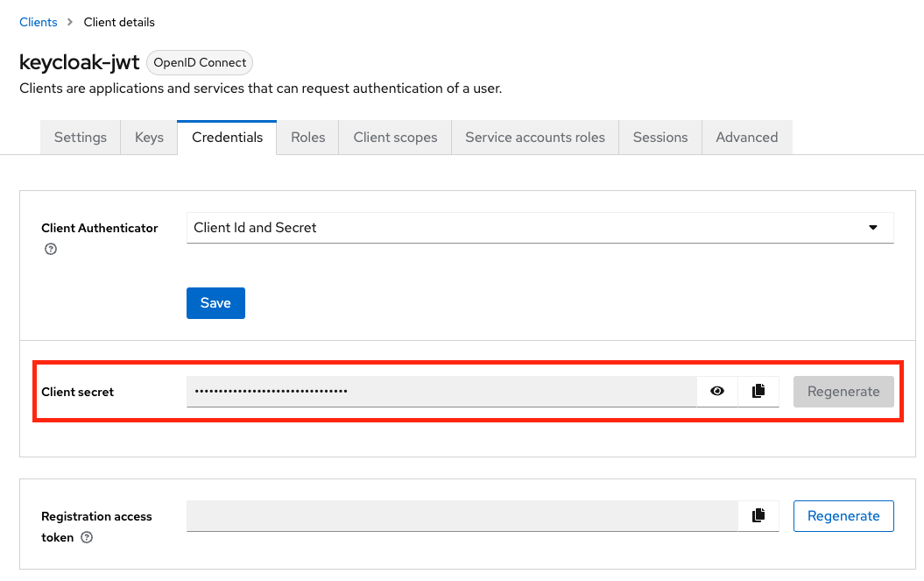This screenshot has width=924, height=581.
Task: Click the Client Authenticator dropdown arrow
Action: click(x=872, y=228)
